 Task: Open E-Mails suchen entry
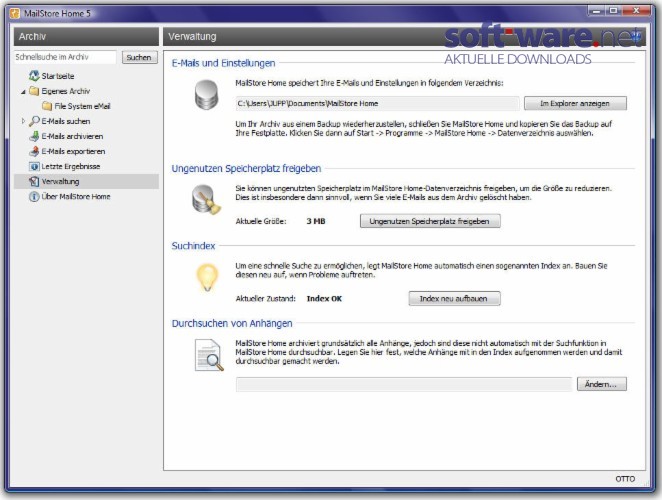pyautogui.click(x=66, y=121)
